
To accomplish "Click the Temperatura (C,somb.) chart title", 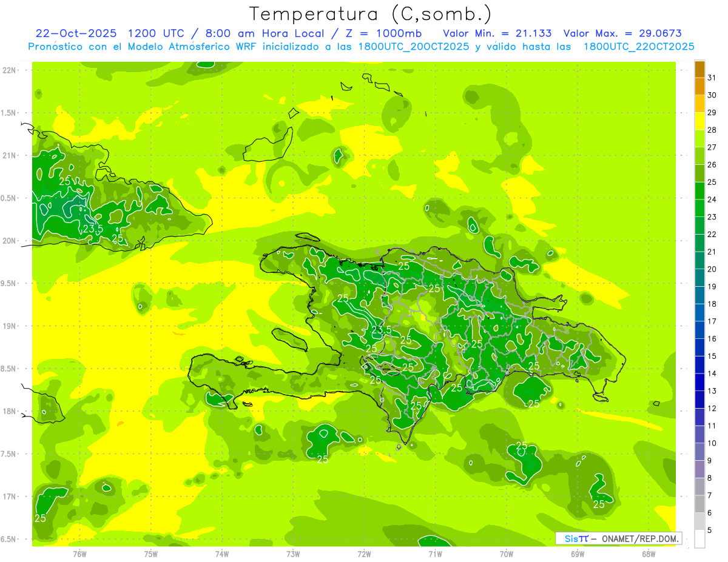I will coord(370,13).
